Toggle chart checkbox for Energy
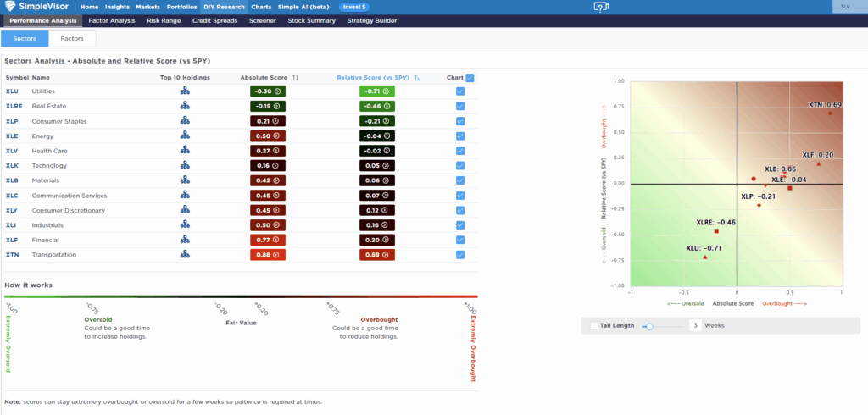Screen dimensions: 868x415 click(460, 136)
